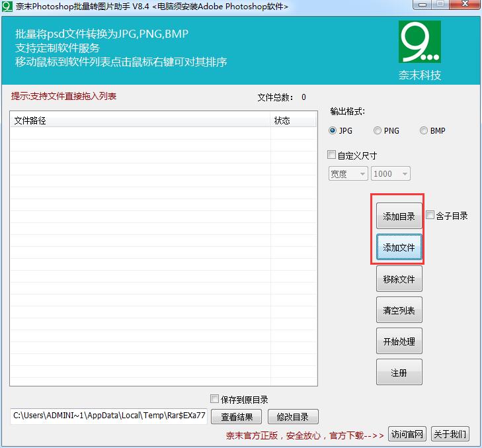Open 注册 registration button
This screenshot has height=448, width=482.
399,373
